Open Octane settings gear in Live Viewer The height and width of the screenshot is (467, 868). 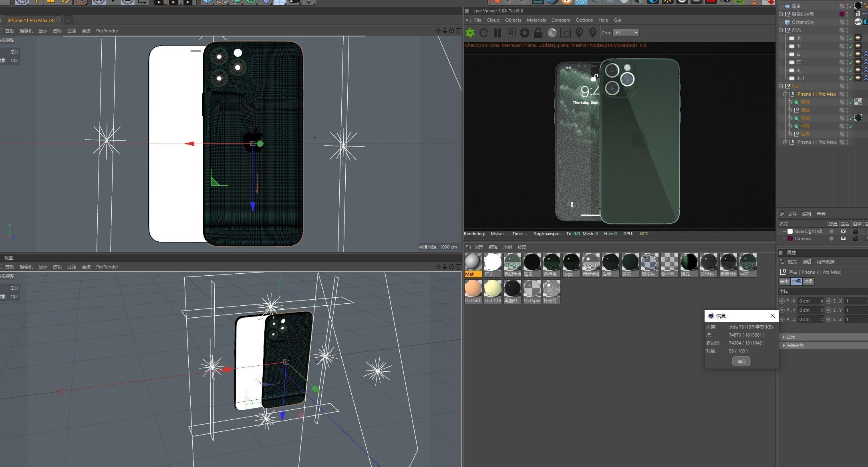pos(524,33)
